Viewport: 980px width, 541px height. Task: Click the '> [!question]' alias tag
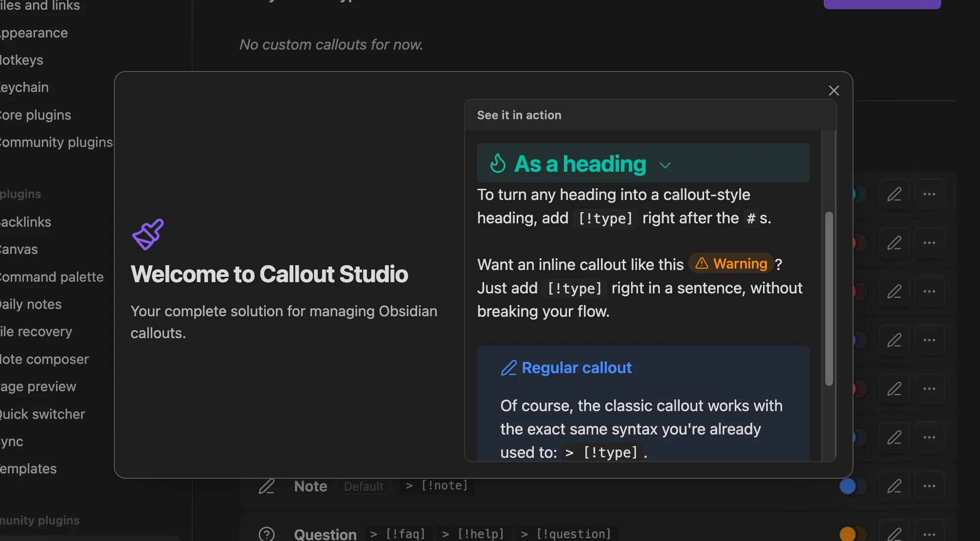[565, 534]
